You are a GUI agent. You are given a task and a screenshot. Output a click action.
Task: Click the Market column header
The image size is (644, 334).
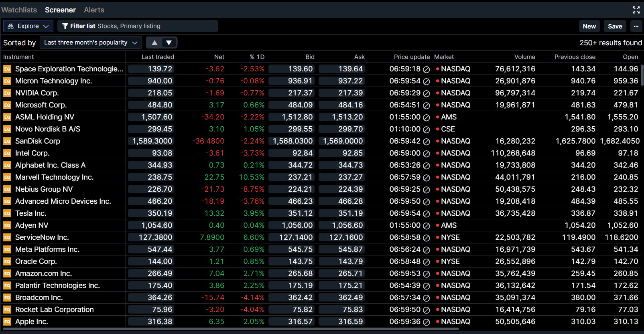(444, 57)
